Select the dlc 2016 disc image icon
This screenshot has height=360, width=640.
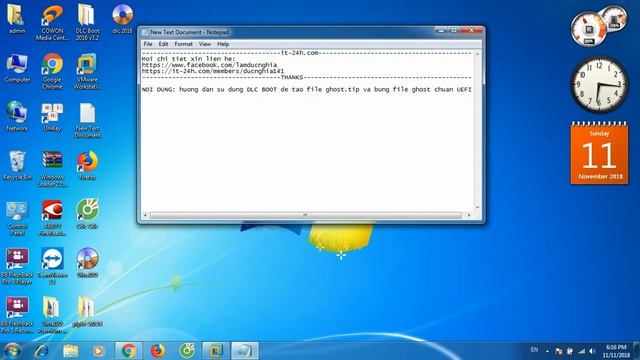pyautogui.click(x=122, y=18)
